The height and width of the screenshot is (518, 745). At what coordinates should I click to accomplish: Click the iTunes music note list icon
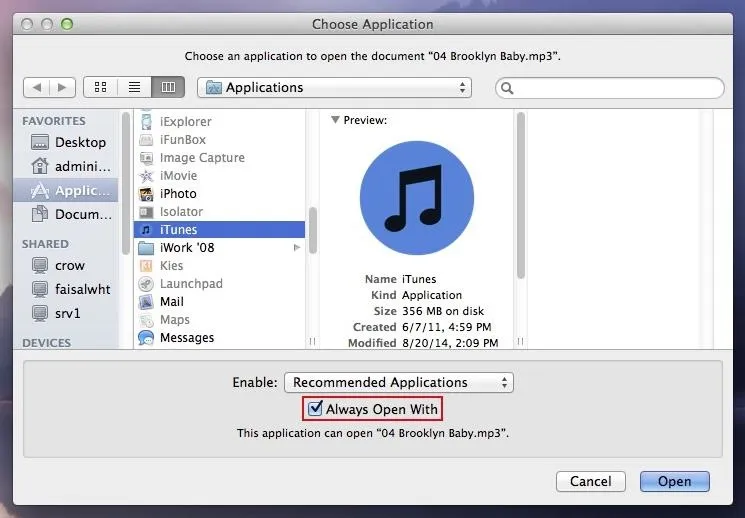[146, 230]
